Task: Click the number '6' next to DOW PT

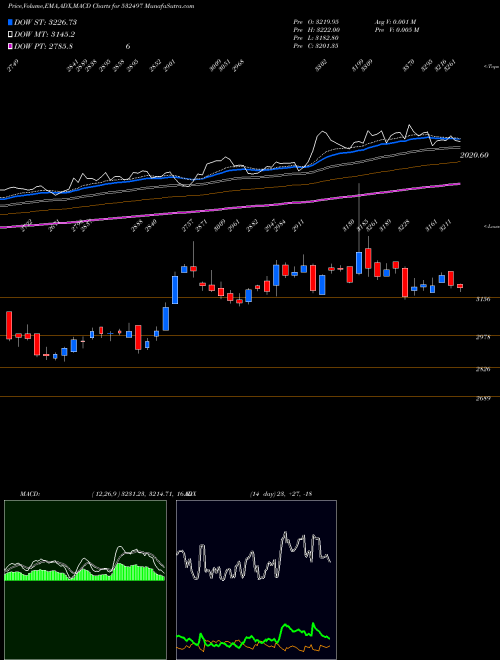Action: (128, 46)
